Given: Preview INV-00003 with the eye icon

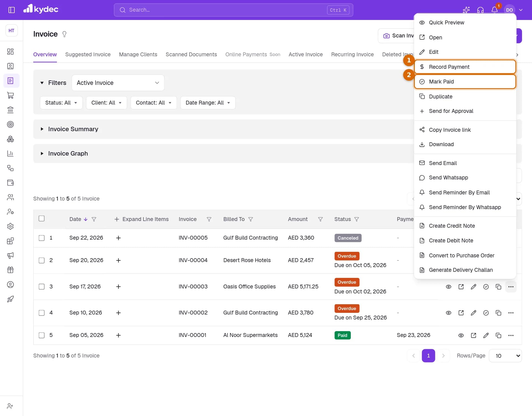Looking at the screenshot, I should pos(448,287).
